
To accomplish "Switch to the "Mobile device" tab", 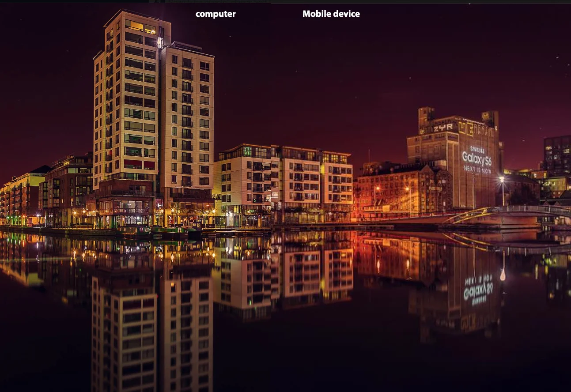I will (331, 14).
